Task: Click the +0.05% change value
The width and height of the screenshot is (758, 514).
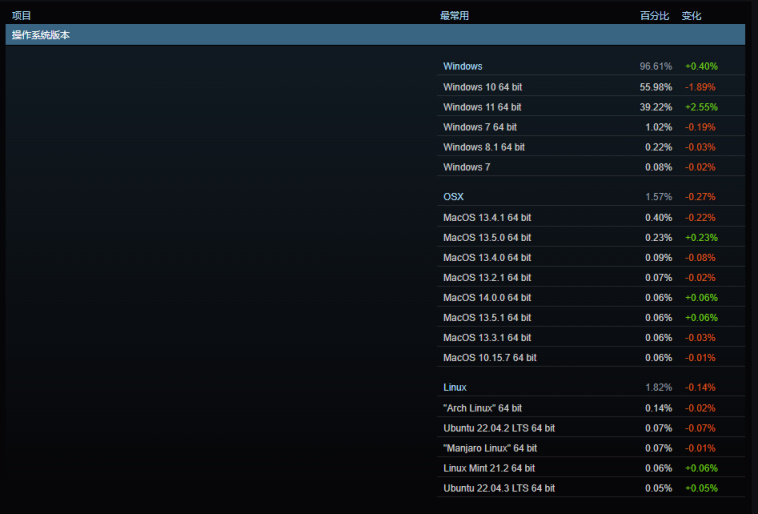Action: coord(701,488)
